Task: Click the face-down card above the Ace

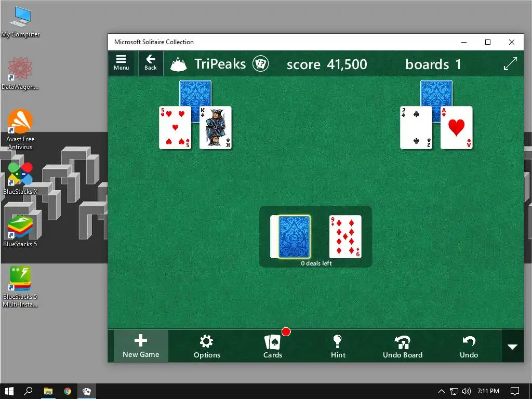Action: [x=436, y=93]
